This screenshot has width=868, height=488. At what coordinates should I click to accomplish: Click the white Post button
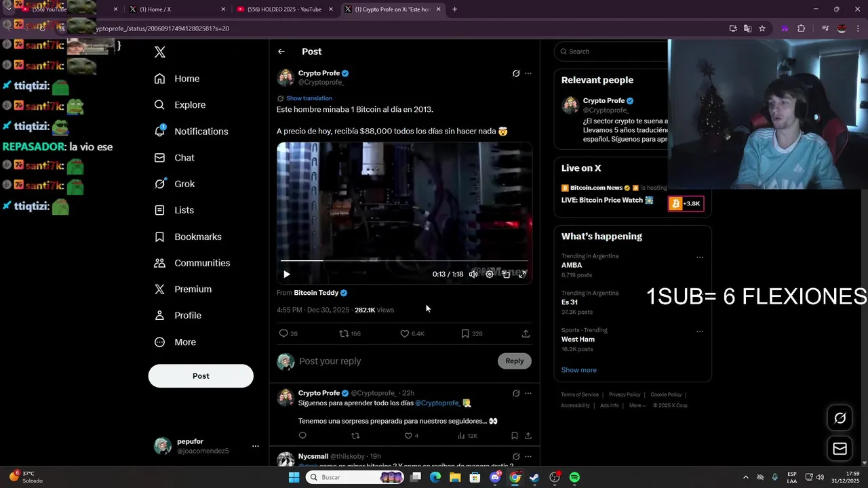201,376
